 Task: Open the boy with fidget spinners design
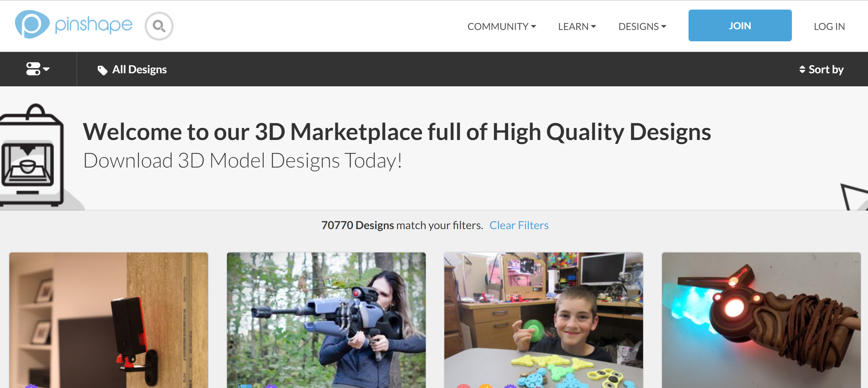pos(543,320)
